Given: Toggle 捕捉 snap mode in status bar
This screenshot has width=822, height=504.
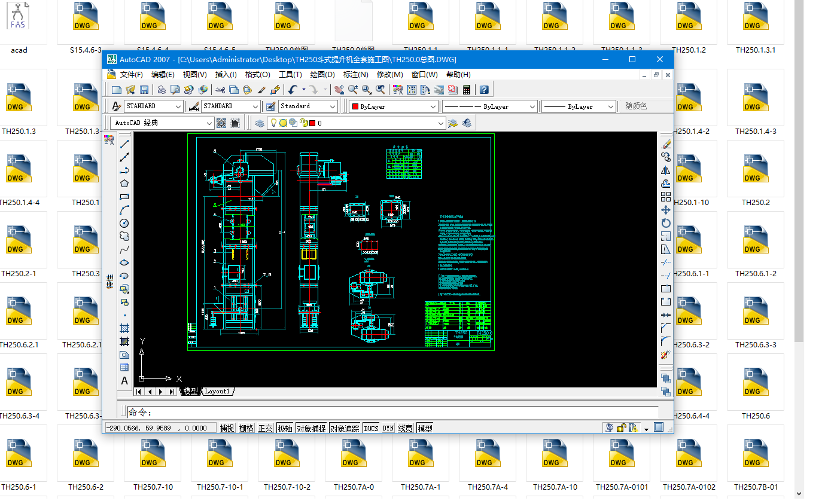Looking at the screenshot, I should point(227,428).
